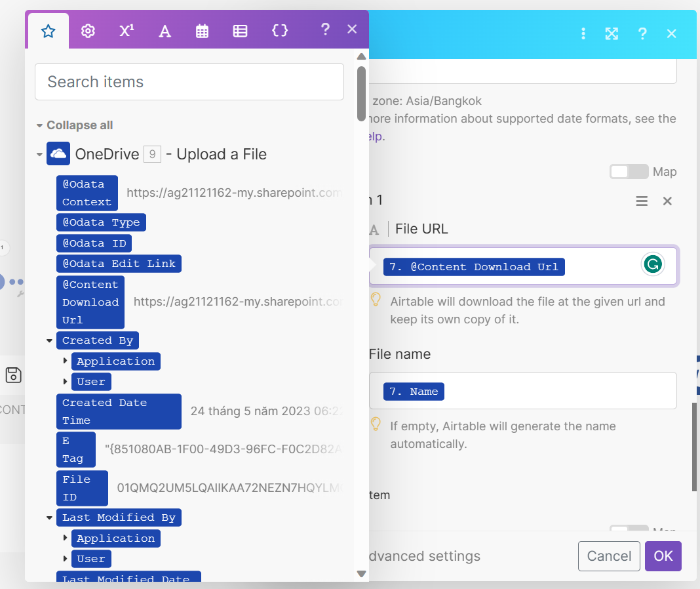Expand the module settings to fullscreen
Image resolution: width=700 pixels, height=589 pixels.
[612, 33]
